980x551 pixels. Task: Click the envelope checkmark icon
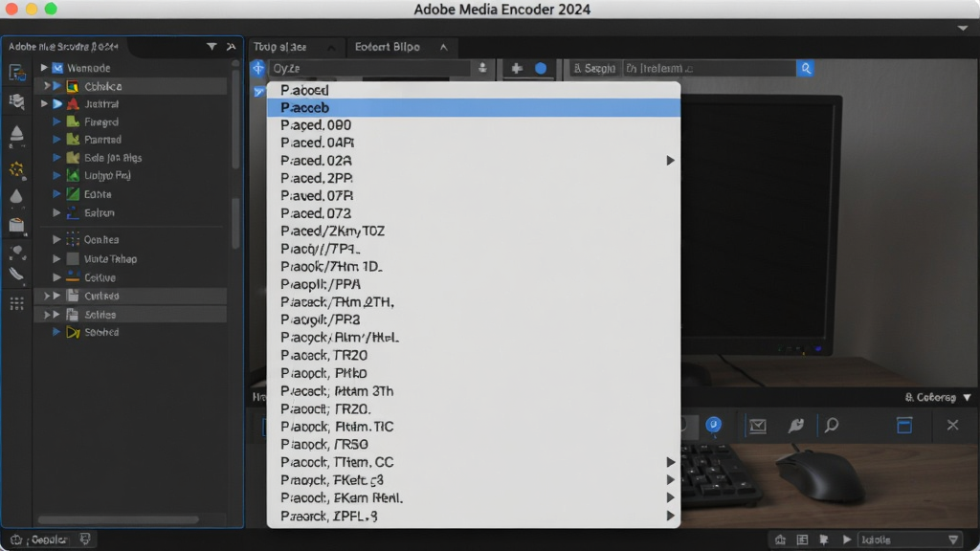click(758, 426)
